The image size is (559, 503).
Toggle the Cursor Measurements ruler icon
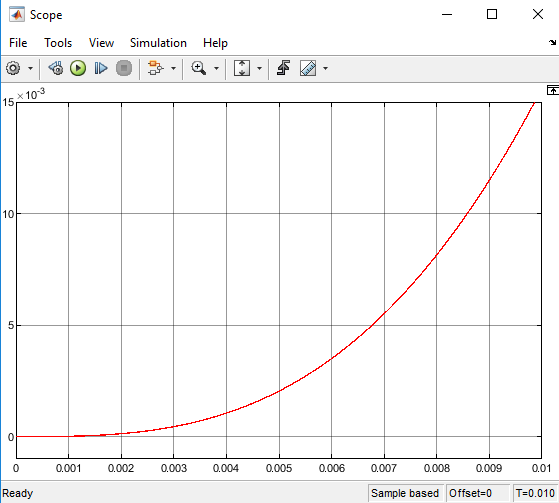tap(308, 68)
